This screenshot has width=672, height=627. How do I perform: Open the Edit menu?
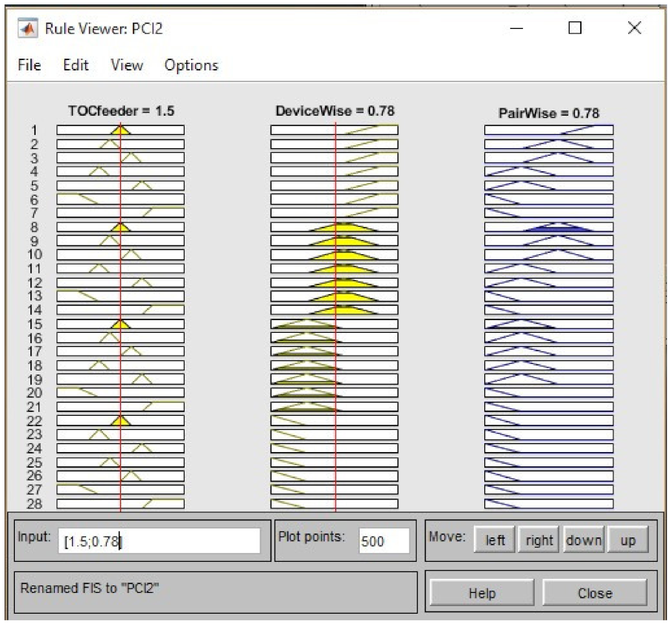tap(76, 65)
